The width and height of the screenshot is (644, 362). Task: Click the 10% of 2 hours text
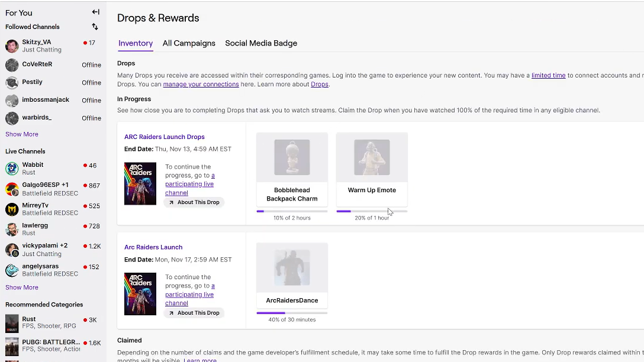[x=292, y=218]
